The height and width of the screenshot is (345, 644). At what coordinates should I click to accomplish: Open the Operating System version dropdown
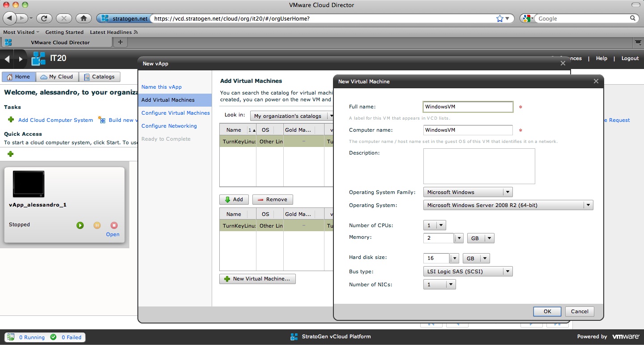588,205
